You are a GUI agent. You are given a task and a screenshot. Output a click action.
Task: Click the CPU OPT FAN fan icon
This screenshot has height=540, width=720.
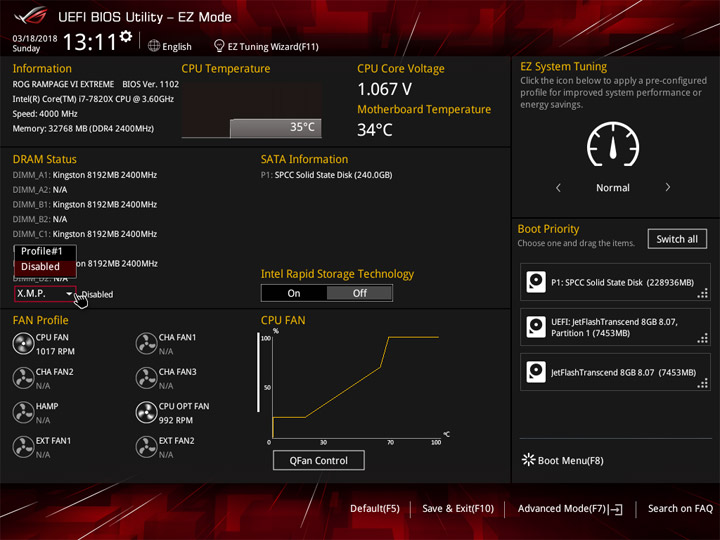click(146, 412)
